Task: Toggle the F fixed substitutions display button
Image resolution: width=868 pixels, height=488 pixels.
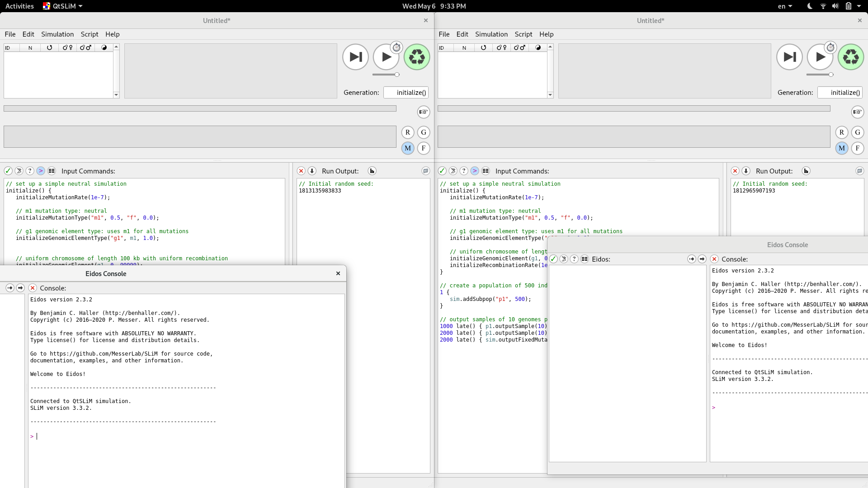Action: click(424, 148)
